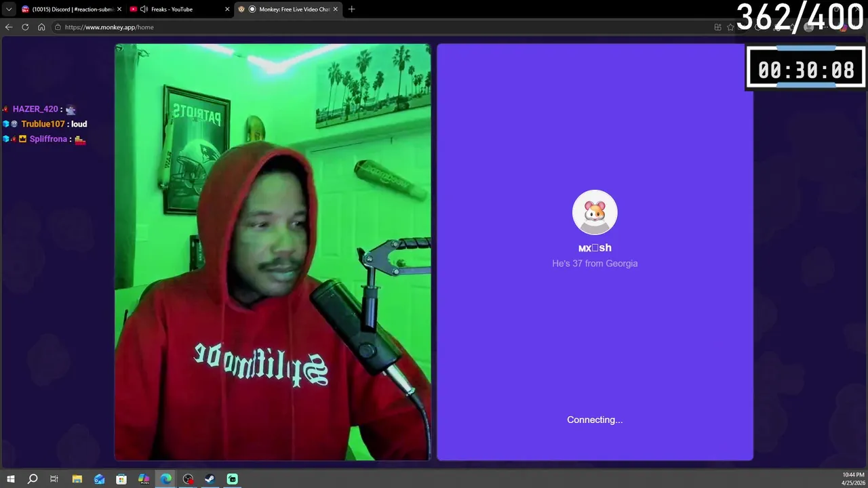Open a new browser tab
The image size is (868, 488).
(x=351, y=9)
